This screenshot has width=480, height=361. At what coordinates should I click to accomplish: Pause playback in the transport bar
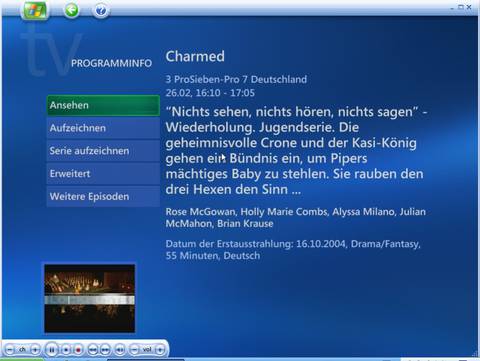tap(52, 350)
